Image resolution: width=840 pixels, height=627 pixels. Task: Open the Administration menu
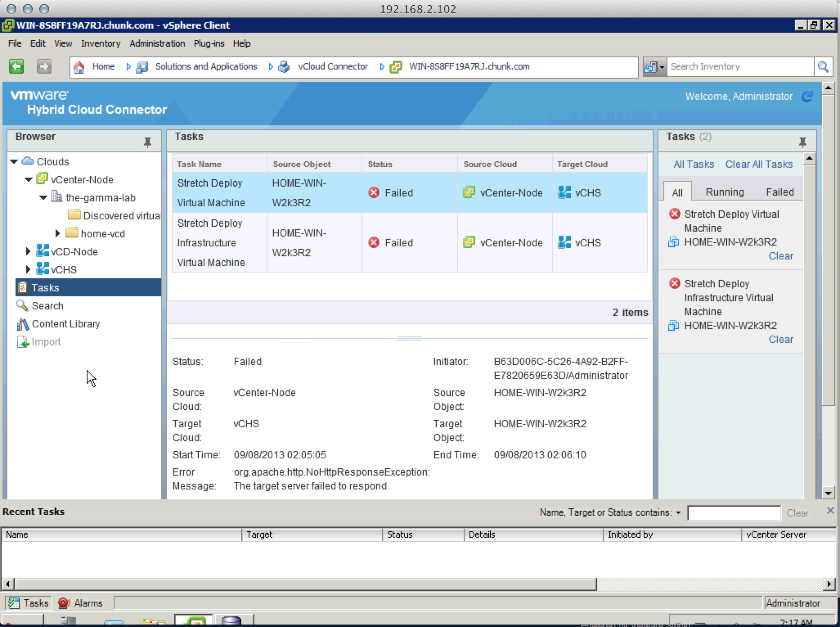(157, 43)
